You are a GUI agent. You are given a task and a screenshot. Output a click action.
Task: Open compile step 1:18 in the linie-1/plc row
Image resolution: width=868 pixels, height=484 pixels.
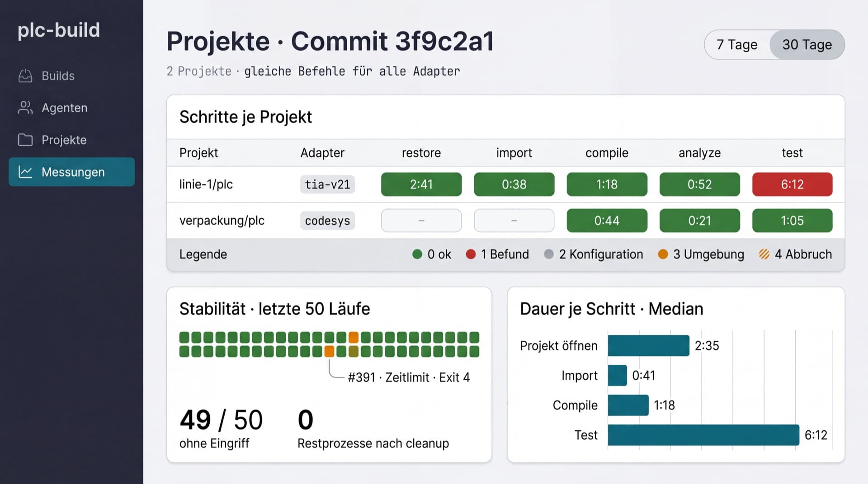click(607, 184)
